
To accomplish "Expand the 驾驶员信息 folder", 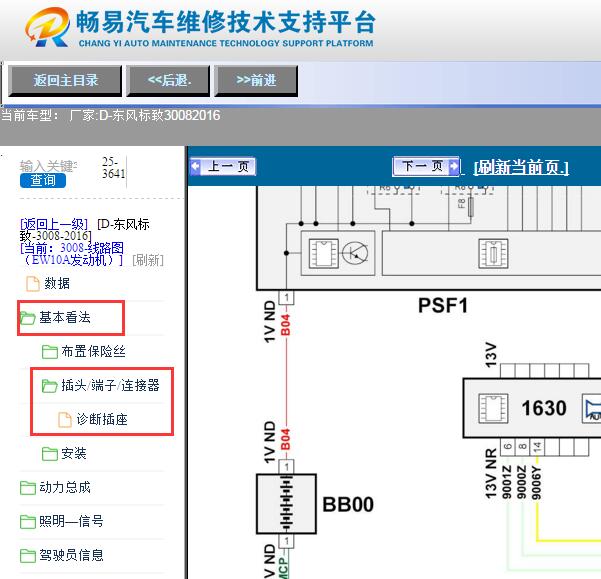I will (71, 555).
